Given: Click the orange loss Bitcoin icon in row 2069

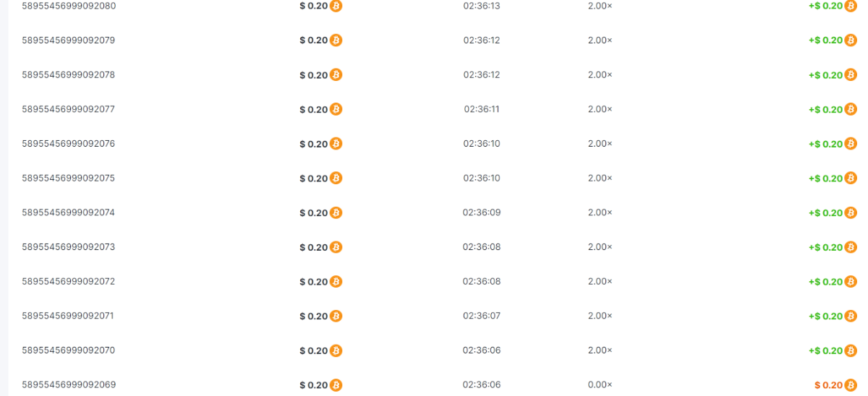Looking at the screenshot, I should (851, 385).
